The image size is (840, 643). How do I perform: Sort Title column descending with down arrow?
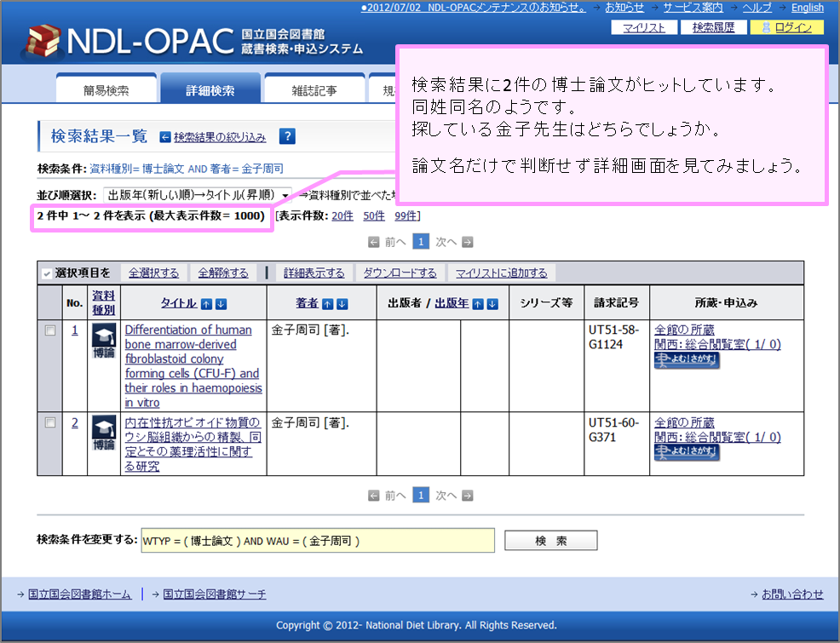(221, 304)
